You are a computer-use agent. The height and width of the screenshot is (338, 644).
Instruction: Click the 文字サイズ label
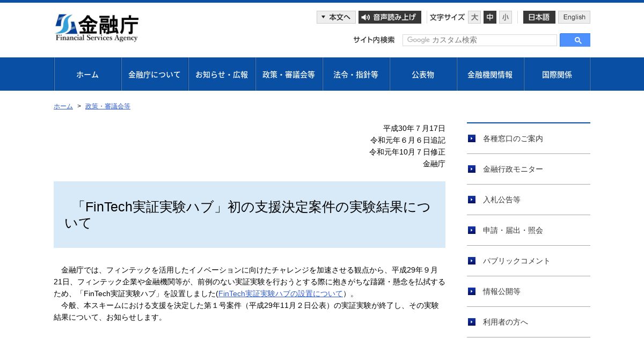[x=447, y=17]
